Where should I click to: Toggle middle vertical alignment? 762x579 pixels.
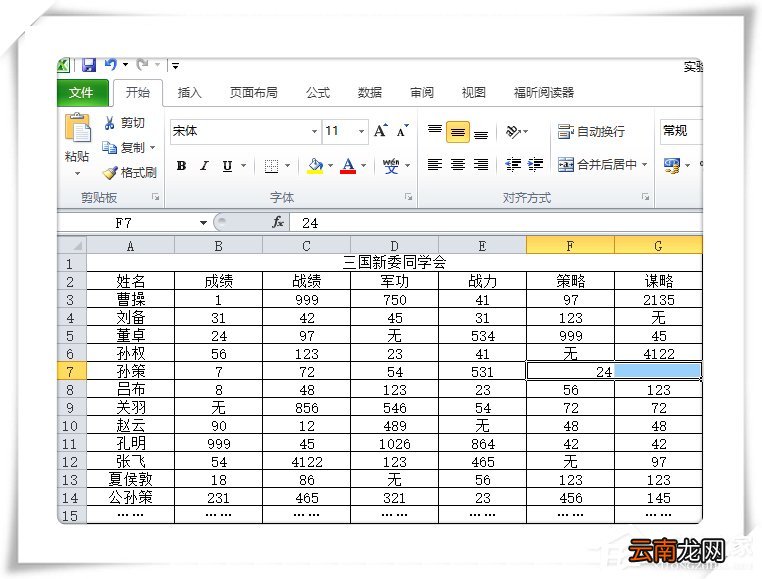457,132
